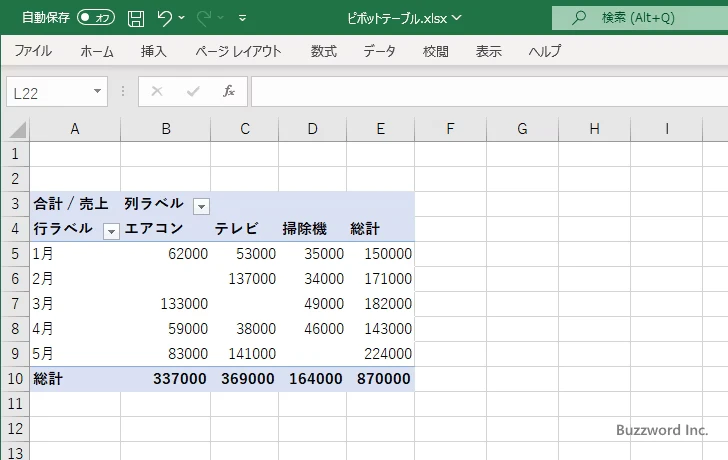Click the Cancel (X) formula button

click(157, 91)
